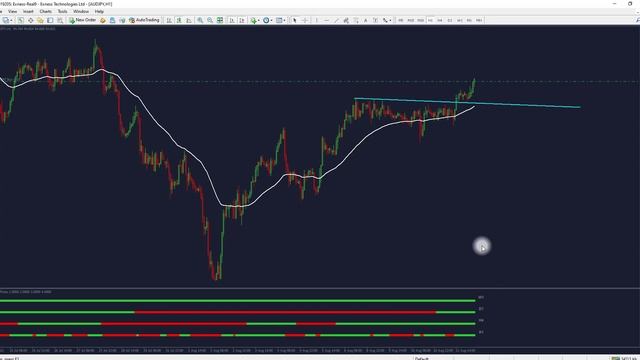Select the trendline drawing tool

tap(336, 20)
